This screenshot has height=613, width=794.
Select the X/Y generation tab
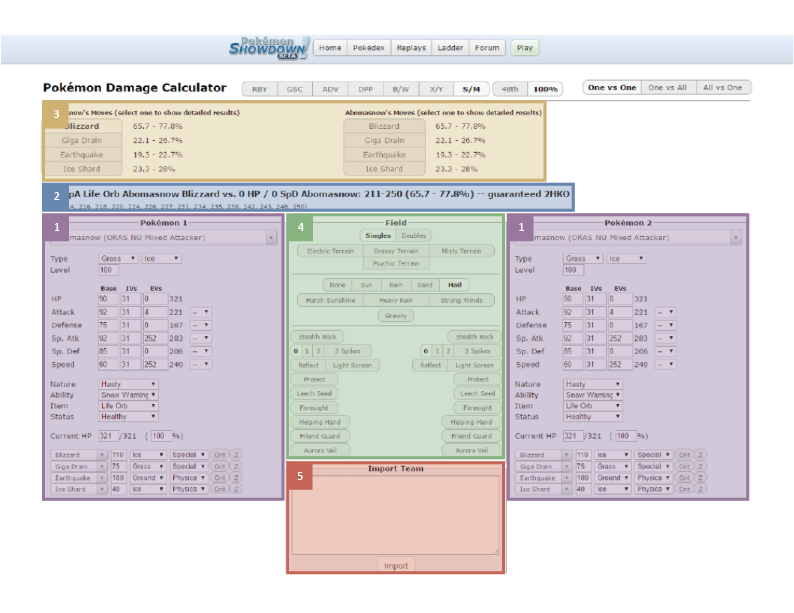point(436,89)
